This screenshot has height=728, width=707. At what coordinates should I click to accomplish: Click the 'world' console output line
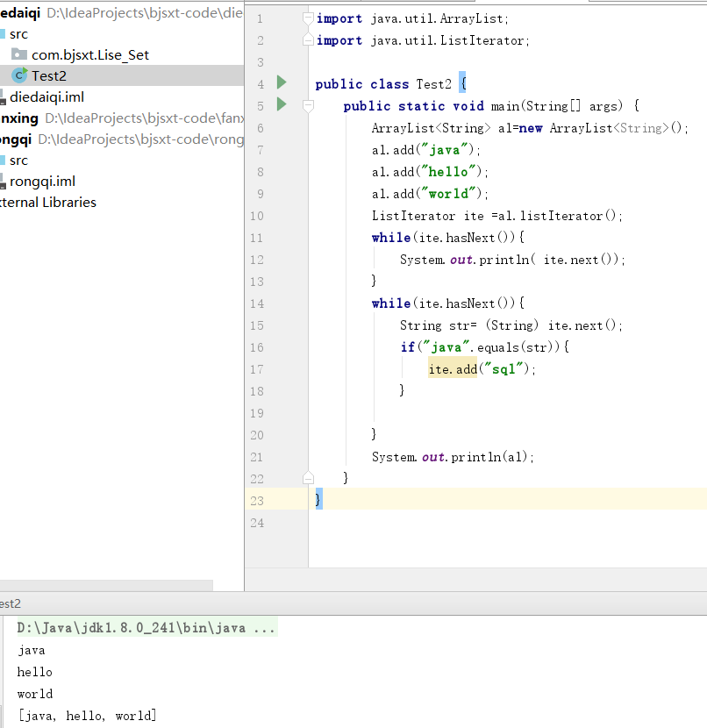pyautogui.click(x=35, y=694)
